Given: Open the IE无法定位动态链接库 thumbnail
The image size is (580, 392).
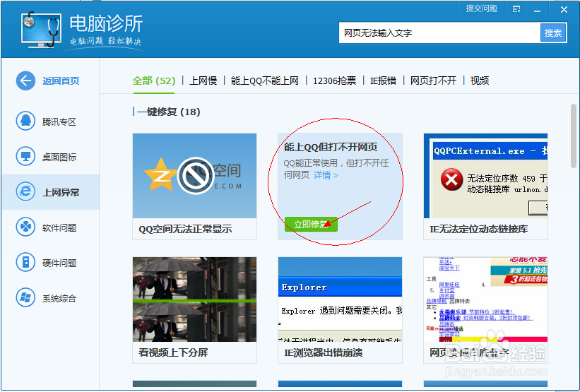Looking at the screenshot, I should click(x=485, y=176).
